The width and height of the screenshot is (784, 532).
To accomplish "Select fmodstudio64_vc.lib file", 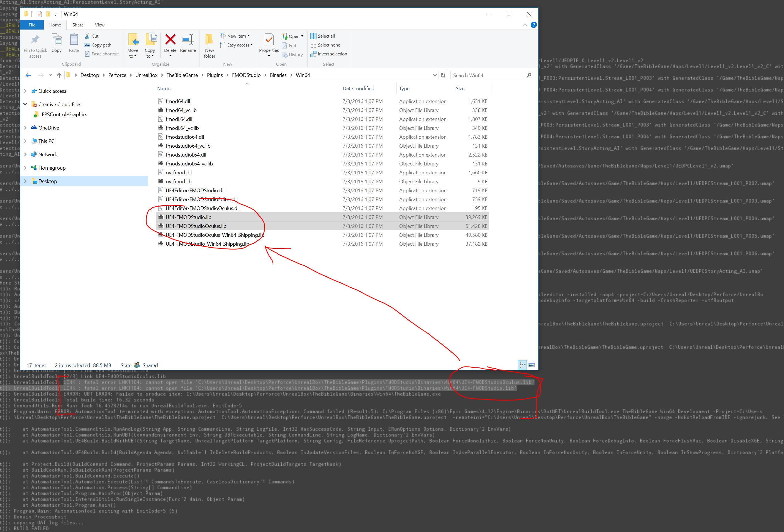I will coord(188,146).
